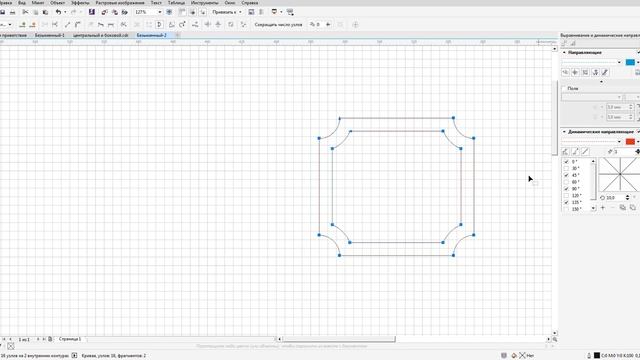Click the extract subpath icon
The image size is (640, 360).
click(x=137, y=24)
